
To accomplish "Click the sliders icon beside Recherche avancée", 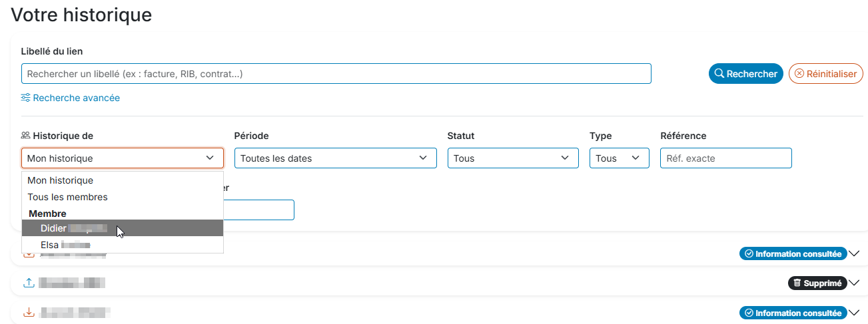I will (26, 98).
